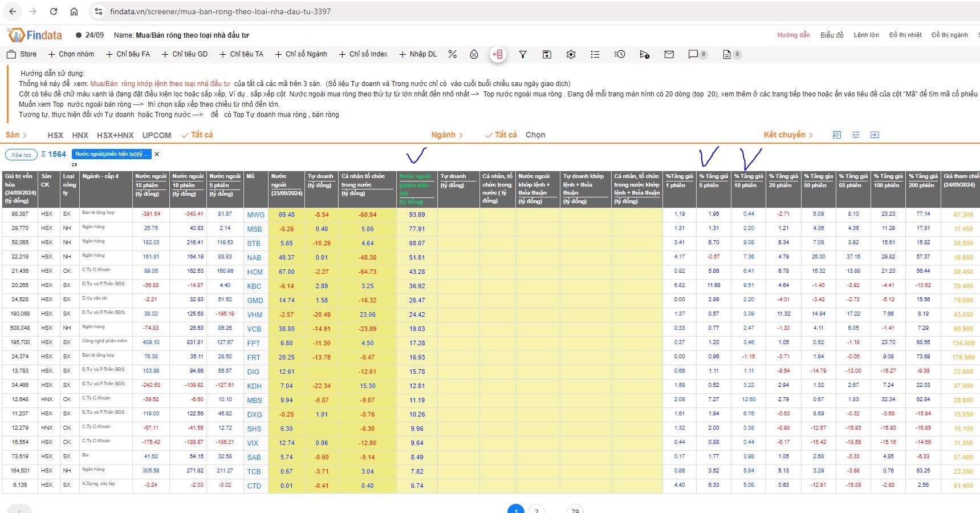
Task: Open the MWG stock ticker link
Action: click(x=255, y=215)
